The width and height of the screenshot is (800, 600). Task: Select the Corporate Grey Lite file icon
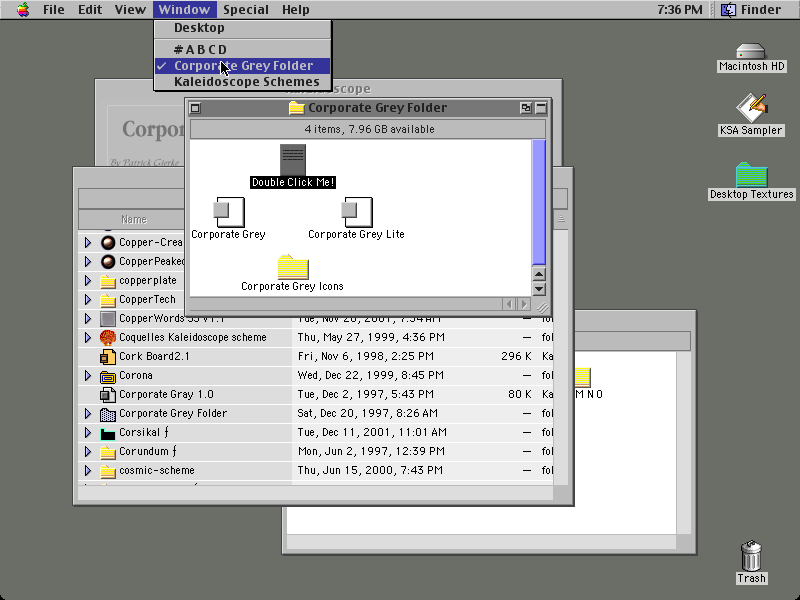tap(357, 212)
